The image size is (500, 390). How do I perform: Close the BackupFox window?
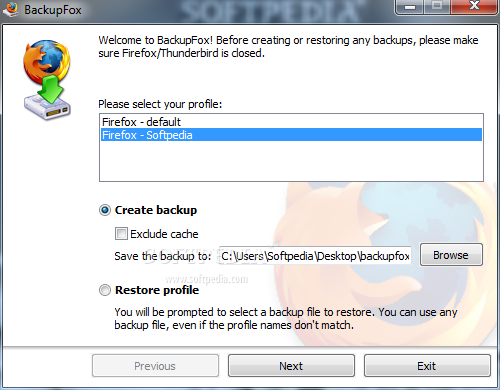pos(474,7)
